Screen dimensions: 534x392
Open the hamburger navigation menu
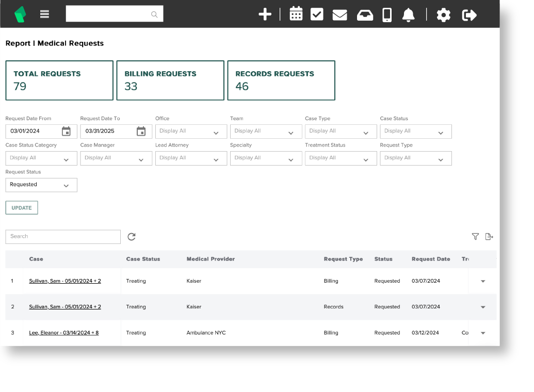pyautogui.click(x=44, y=14)
